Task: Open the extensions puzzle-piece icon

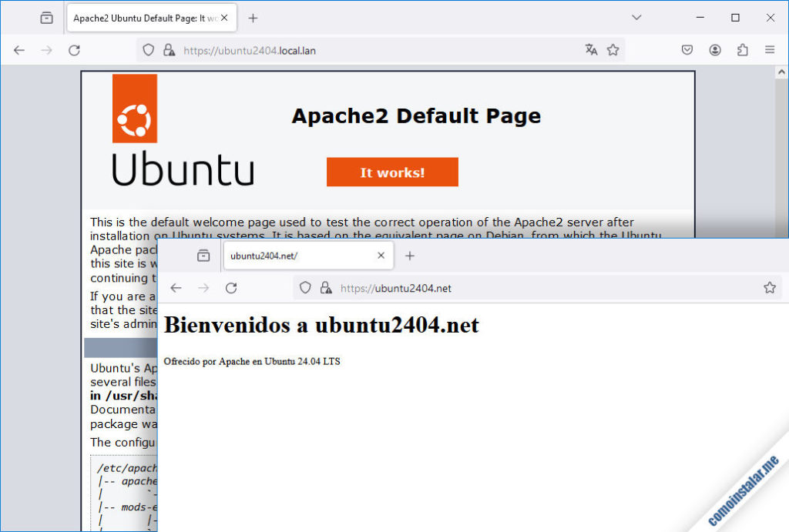Action: pyautogui.click(x=742, y=49)
